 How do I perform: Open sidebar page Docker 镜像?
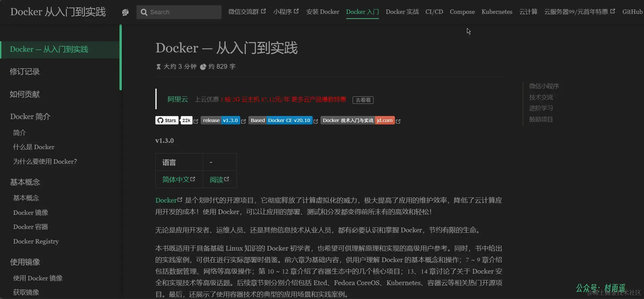(x=30, y=213)
